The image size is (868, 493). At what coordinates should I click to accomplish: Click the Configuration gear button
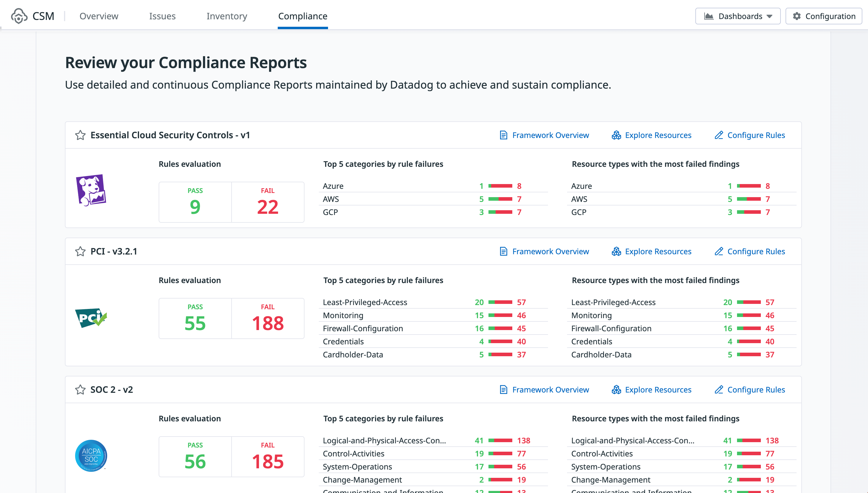823,16
